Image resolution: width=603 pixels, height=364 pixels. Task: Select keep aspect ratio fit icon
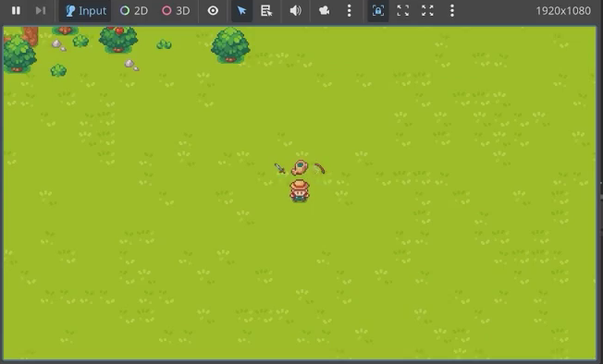click(x=402, y=11)
